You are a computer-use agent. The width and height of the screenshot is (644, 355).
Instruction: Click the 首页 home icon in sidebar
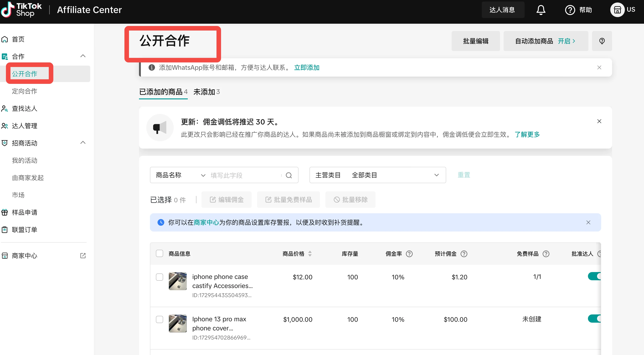click(5, 39)
